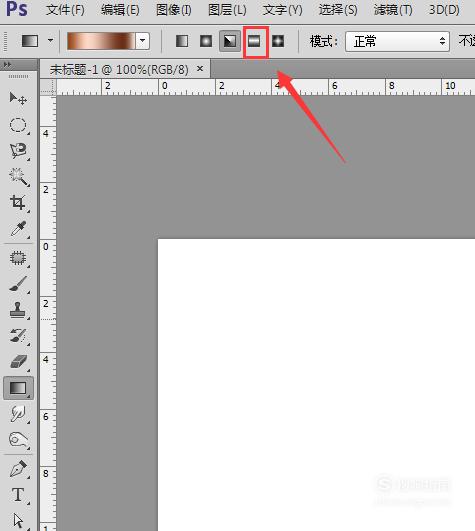Select the Patch healing tool

[18, 258]
